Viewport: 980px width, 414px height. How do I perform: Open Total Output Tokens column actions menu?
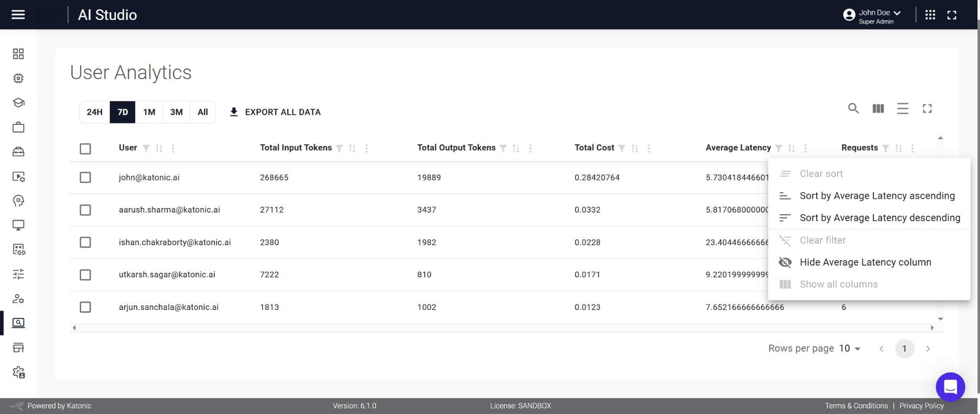pyautogui.click(x=530, y=148)
